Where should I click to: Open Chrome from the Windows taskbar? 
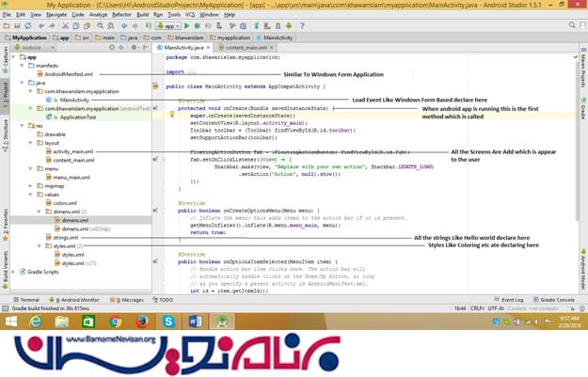[115, 322]
